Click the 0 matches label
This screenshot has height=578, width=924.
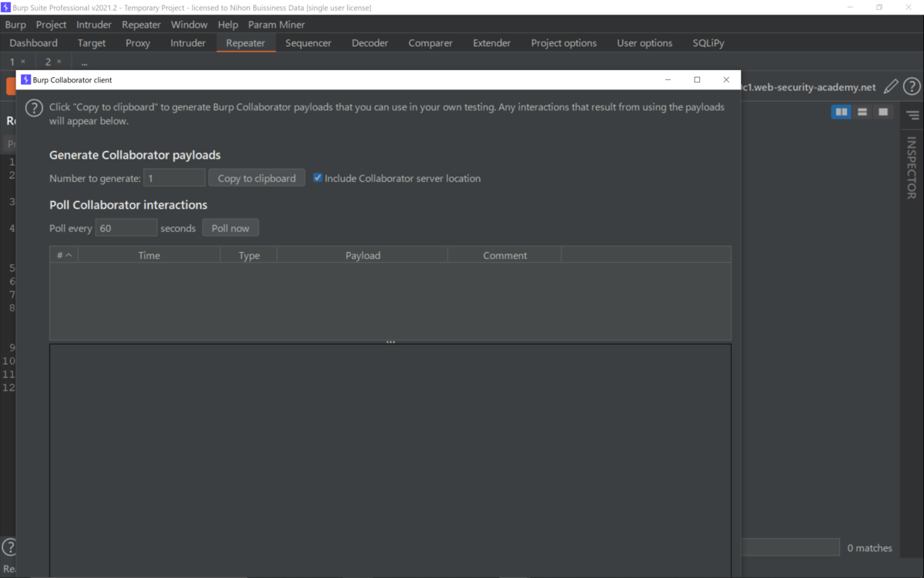coord(869,548)
